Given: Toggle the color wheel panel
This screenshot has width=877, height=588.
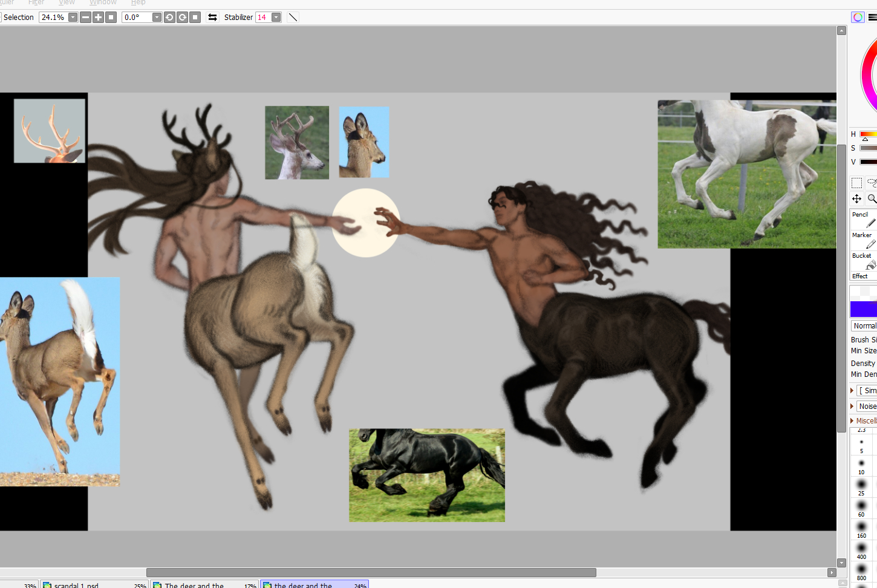Looking at the screenshot, I should click(x=857, y=18).
